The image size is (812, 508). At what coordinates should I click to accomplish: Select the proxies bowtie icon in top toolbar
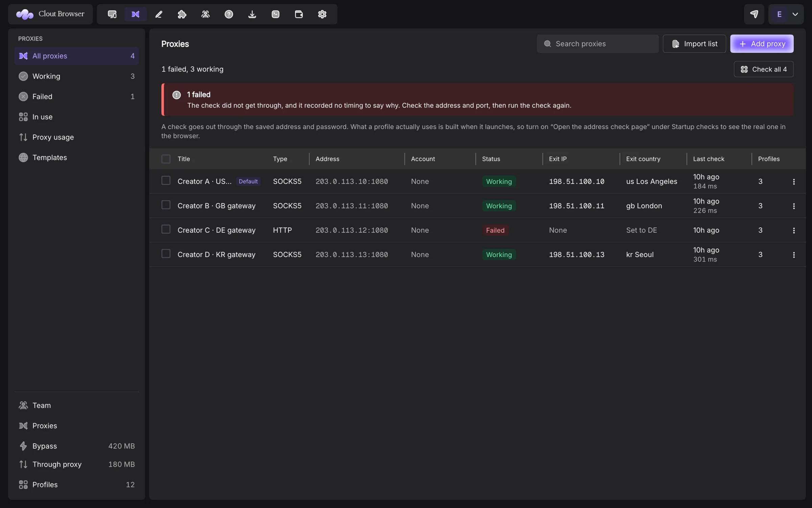[x=135, y=14]
